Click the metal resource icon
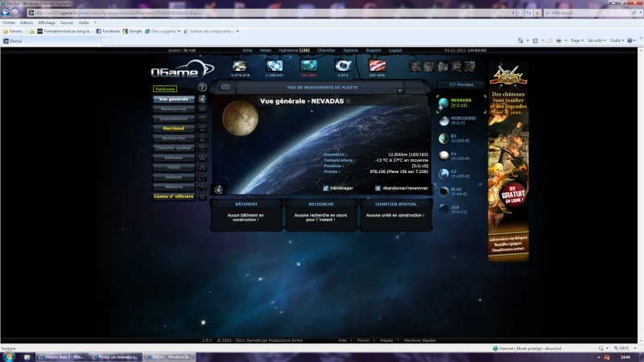This screenshot has width=644, height=362. [240, 66]
